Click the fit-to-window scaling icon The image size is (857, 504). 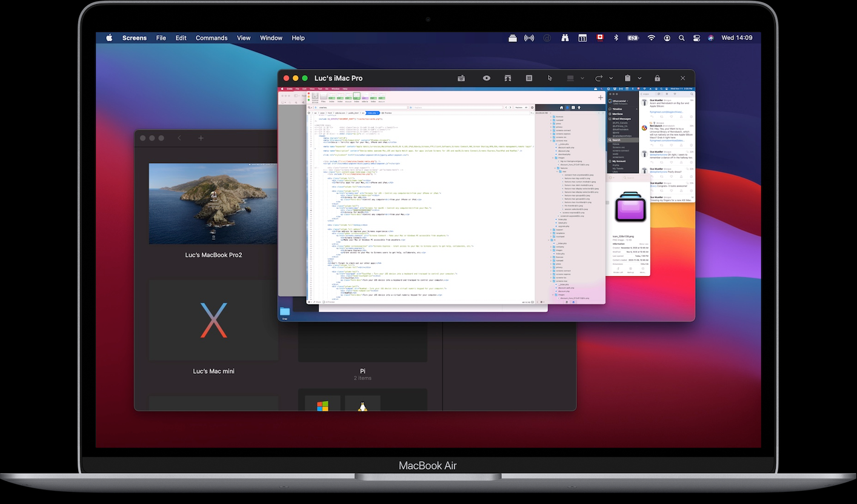pos(529,78)
